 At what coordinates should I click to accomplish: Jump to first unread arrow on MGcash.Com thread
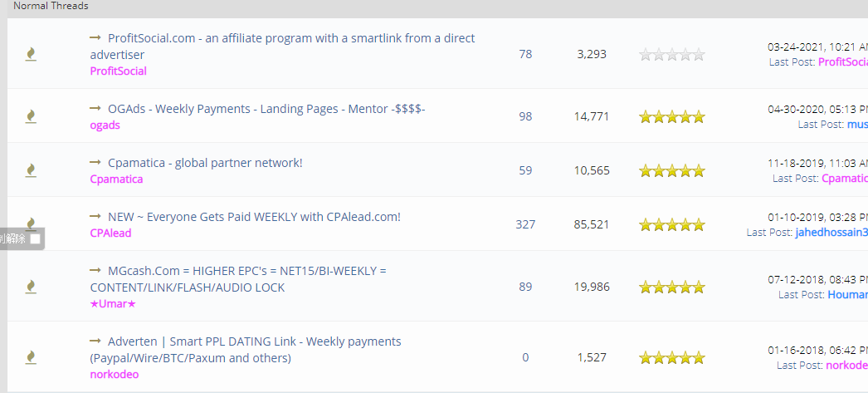(95, 271)
